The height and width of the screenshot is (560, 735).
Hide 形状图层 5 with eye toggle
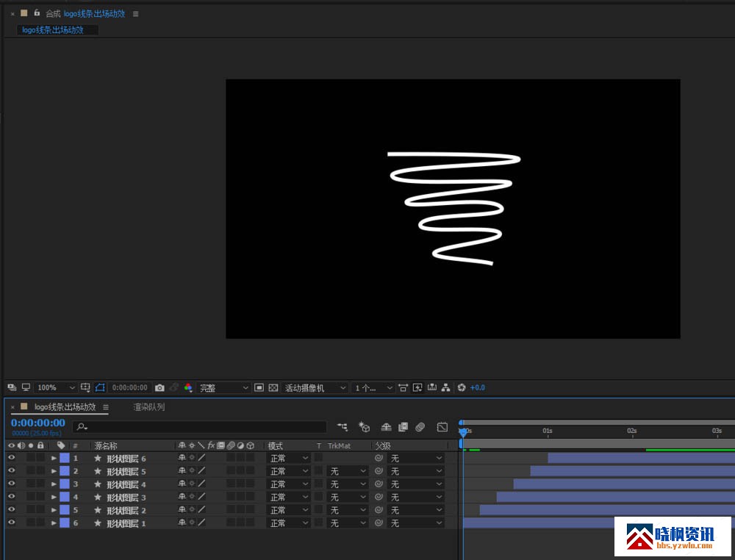11,471
